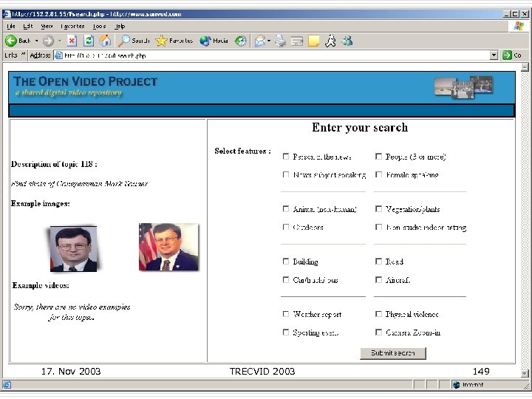Click the page icon in address bar
Viewport: 532px width, 399px height.
tap(58, 55)
